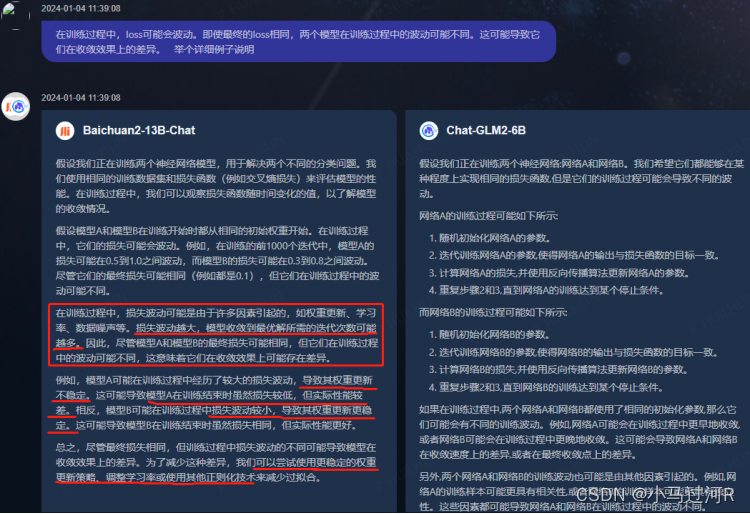Click the user question message bubble
750x514 pixels.
click(298, 42)
